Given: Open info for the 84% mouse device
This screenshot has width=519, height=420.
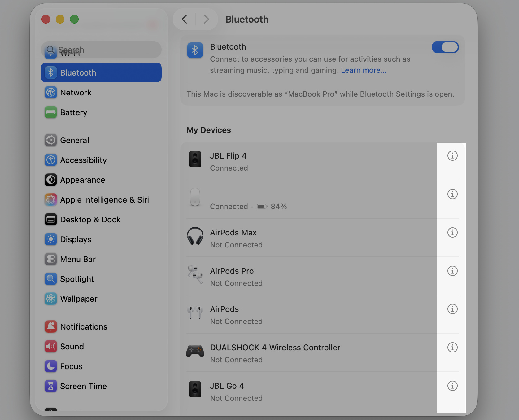Looking at the screenshot, I should tap(452, 194).
